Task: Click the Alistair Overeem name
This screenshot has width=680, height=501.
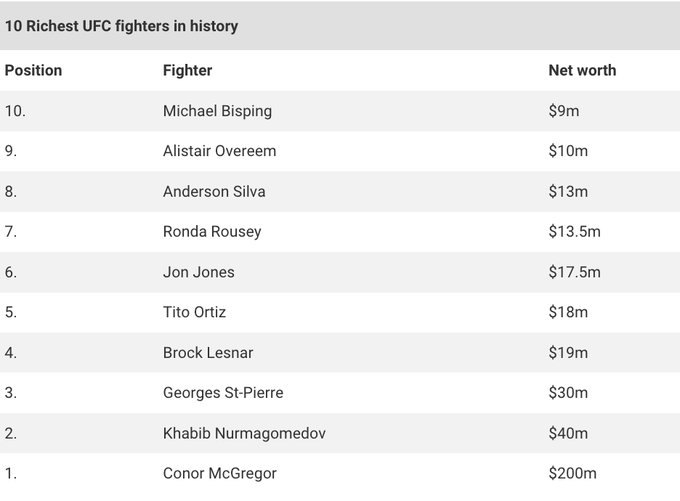Action: (219, 151)
